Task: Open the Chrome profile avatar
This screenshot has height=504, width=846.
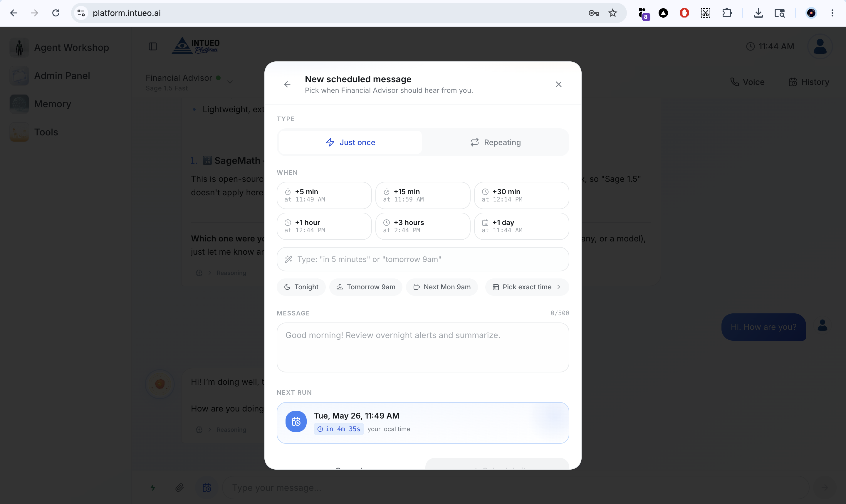Action: [811, 13]
